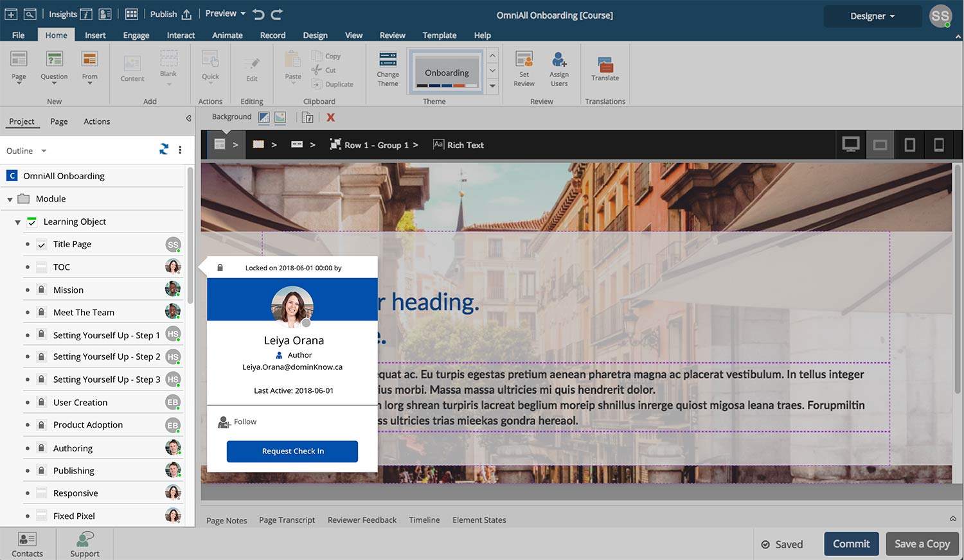The image size is (964, 560).
Task: Collapse the Learning Object tree item
Action: pos(17,222)
